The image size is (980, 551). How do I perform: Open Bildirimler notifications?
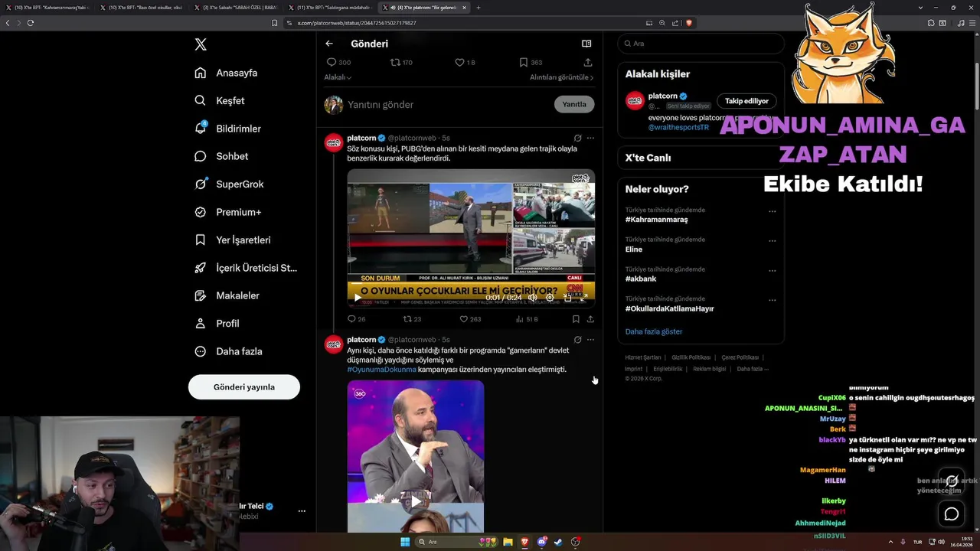[x=227, y=129]
